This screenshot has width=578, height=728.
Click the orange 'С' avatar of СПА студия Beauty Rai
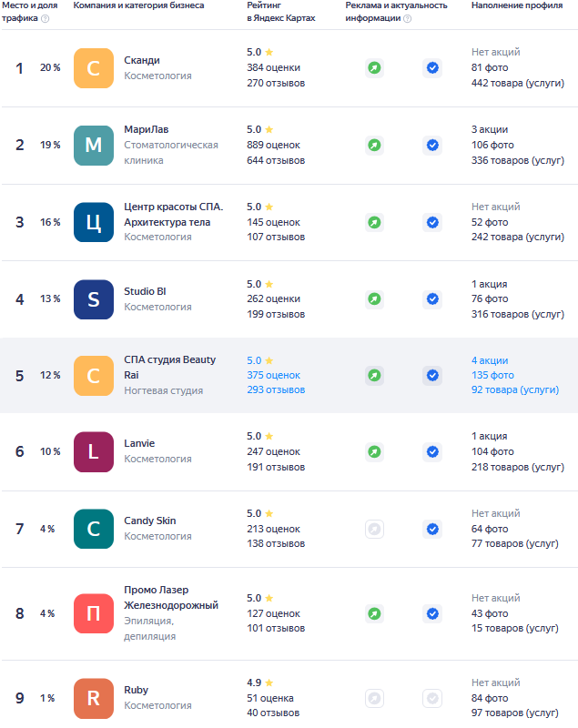pos(94,376)
